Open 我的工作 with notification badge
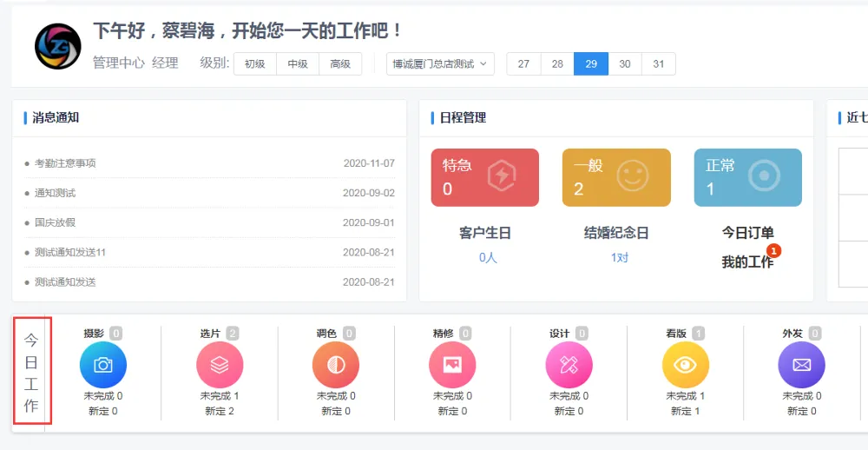868x450 pixels. click(747, 261)
